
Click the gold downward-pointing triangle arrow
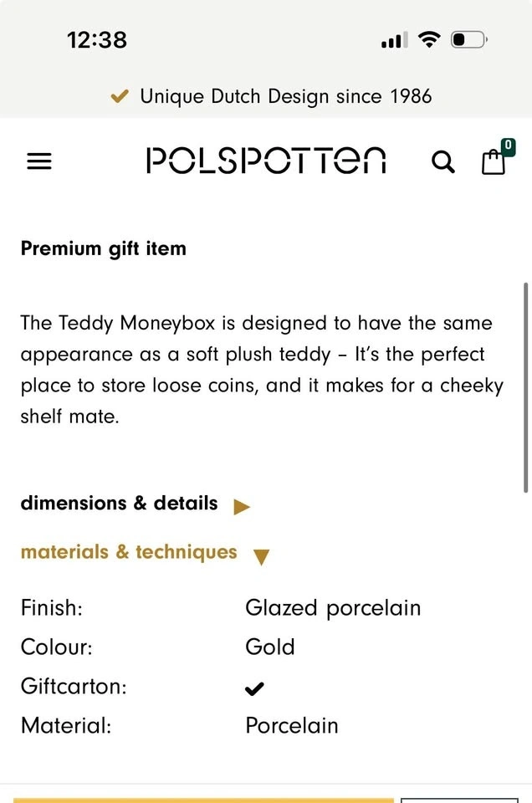click(x=261, y=557)
